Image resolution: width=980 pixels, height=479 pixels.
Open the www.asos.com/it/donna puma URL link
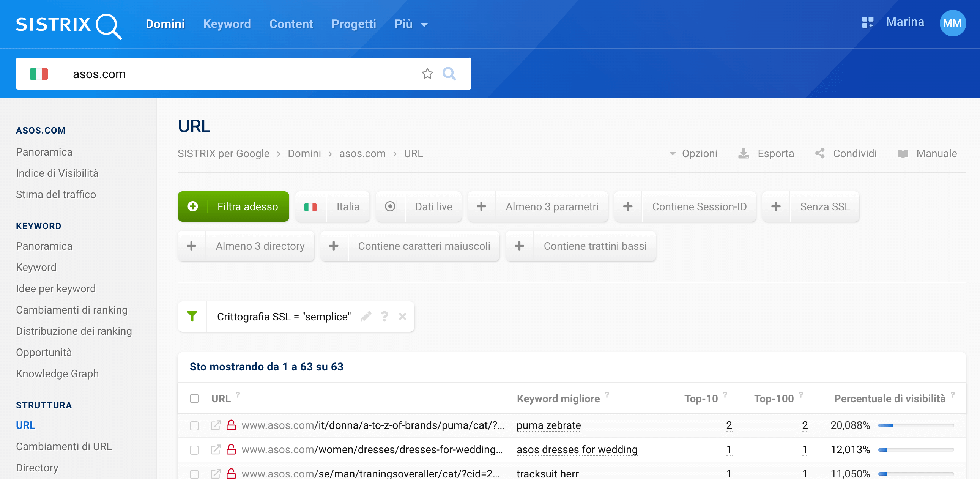click(x=373, y=425)
